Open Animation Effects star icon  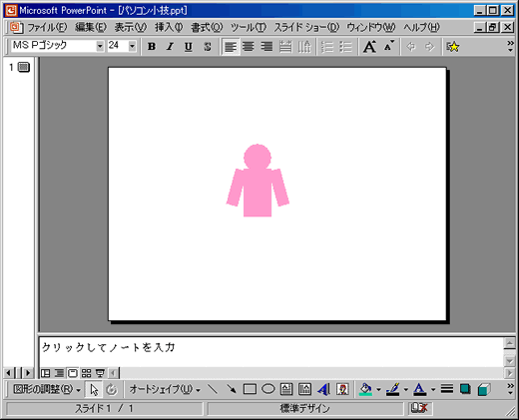click(x=452, y=47)
